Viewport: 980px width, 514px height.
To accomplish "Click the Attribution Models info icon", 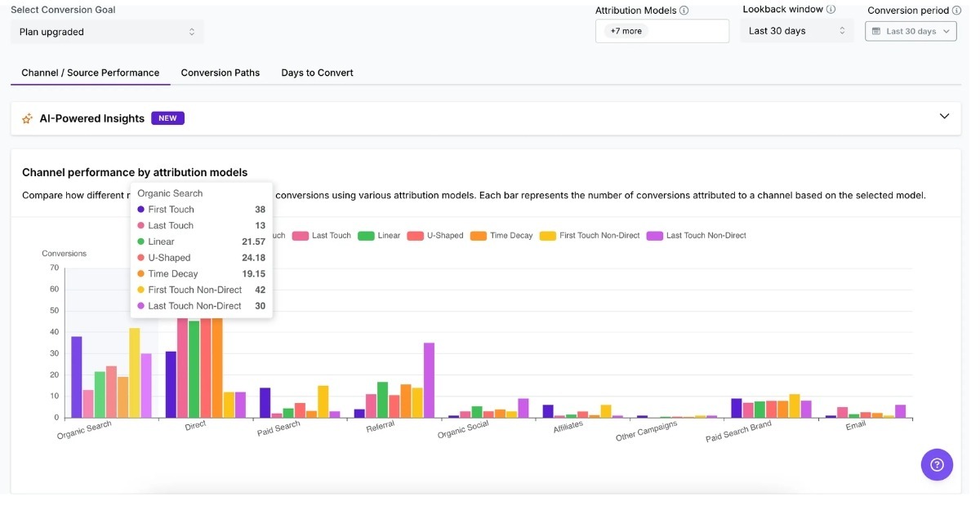I will 684,11.
